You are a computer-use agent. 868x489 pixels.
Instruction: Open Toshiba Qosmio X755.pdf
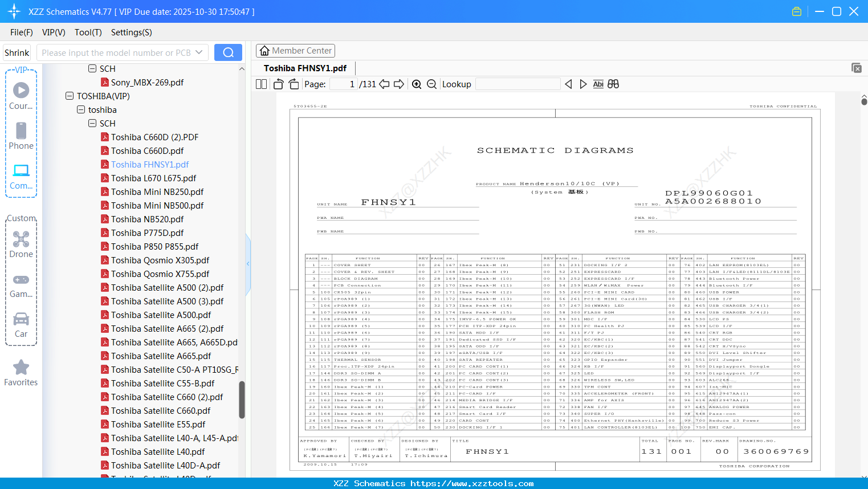[160, 274]
